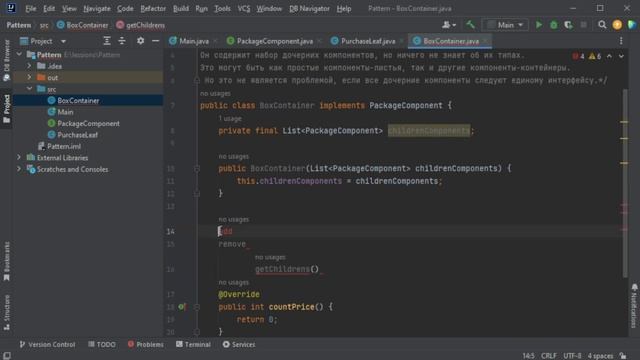The width and height of the screenshot is (640, 360).
Task: Toggle the DB Browser side panel
Action: coord(7,60)
